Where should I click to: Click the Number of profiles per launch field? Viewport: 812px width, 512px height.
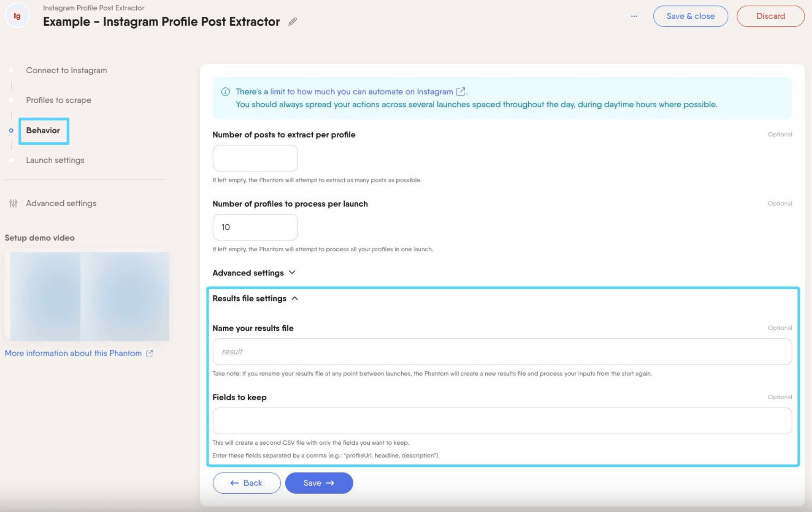pyautogui.click(x=255, y=227)
